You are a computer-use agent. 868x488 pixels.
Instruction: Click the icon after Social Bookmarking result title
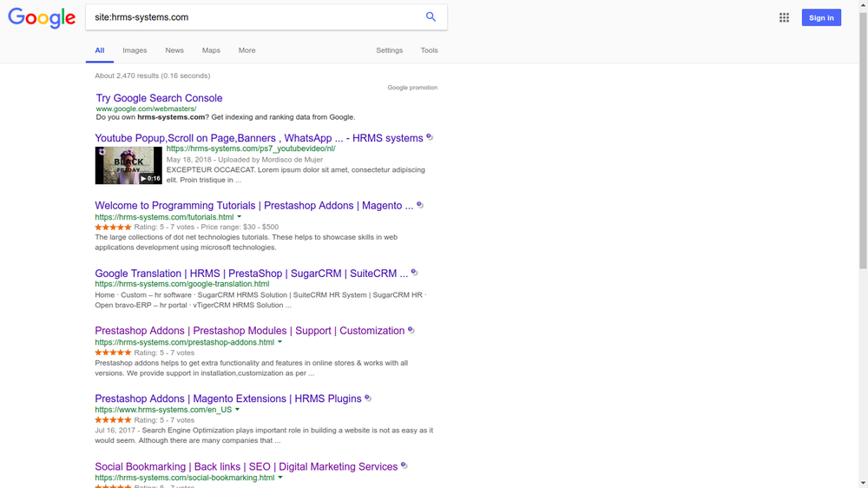(404, 465)
